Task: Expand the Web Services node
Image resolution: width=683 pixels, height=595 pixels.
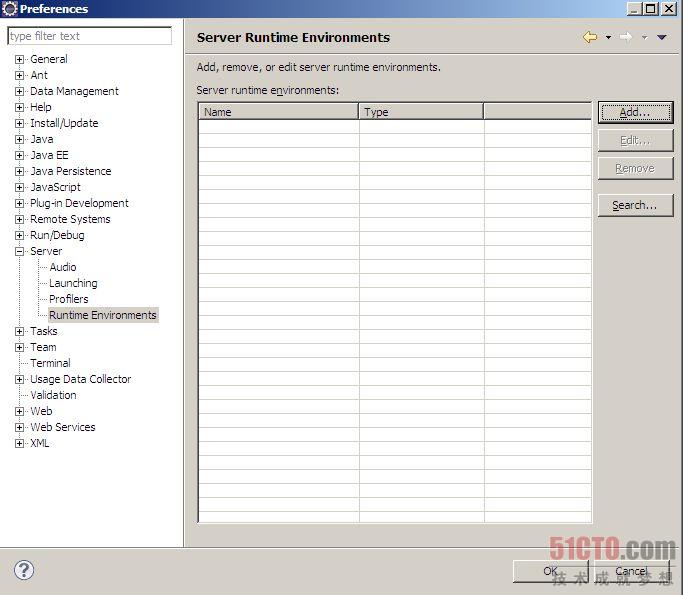Action: pos(19,427)
